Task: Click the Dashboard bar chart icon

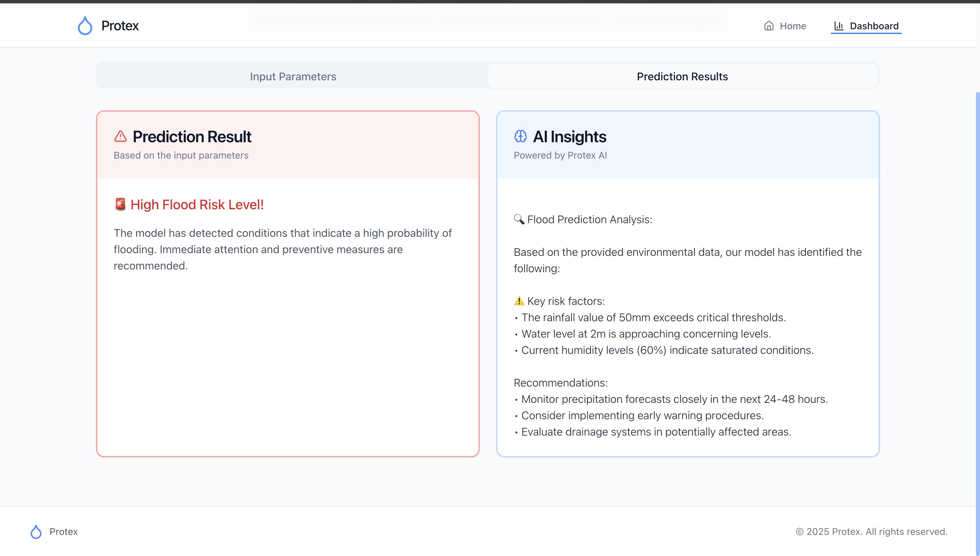Action: 839,26
